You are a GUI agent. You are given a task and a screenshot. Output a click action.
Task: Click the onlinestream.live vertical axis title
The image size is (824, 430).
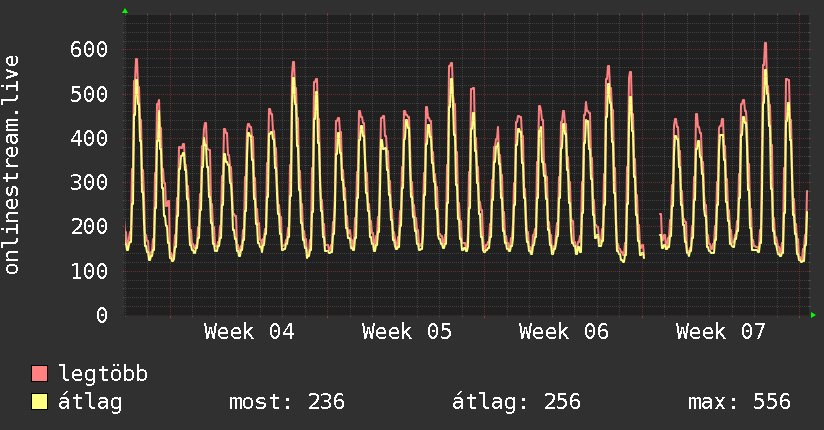[12, 165]
